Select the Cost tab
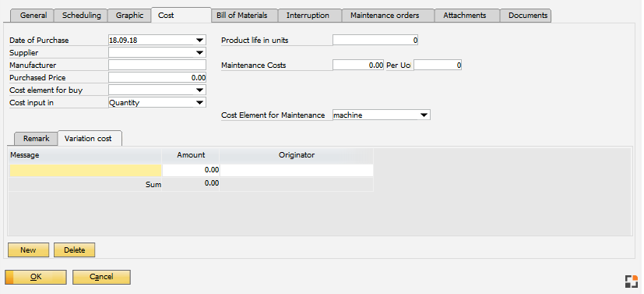The width and height of the screenshot is (644, 294). 181,16
